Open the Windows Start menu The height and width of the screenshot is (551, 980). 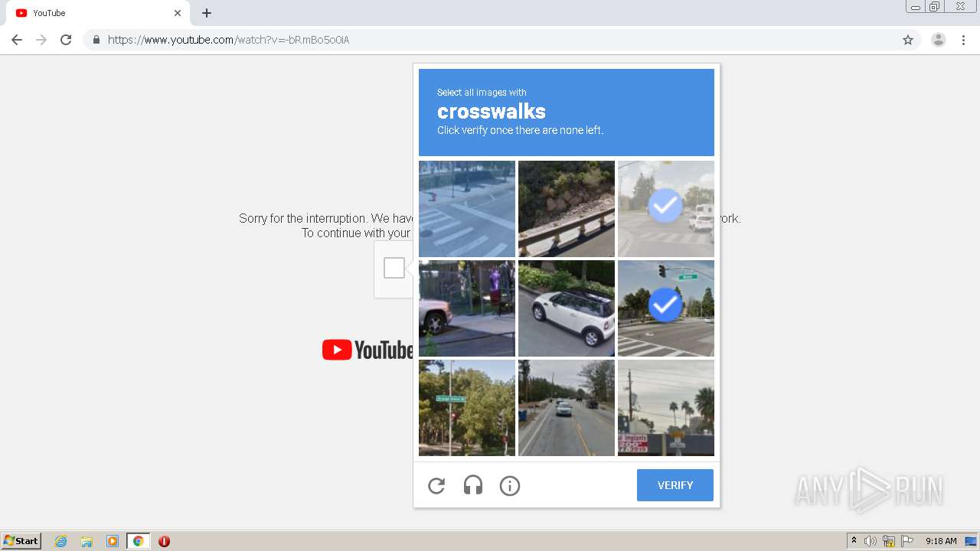(21, 540)
